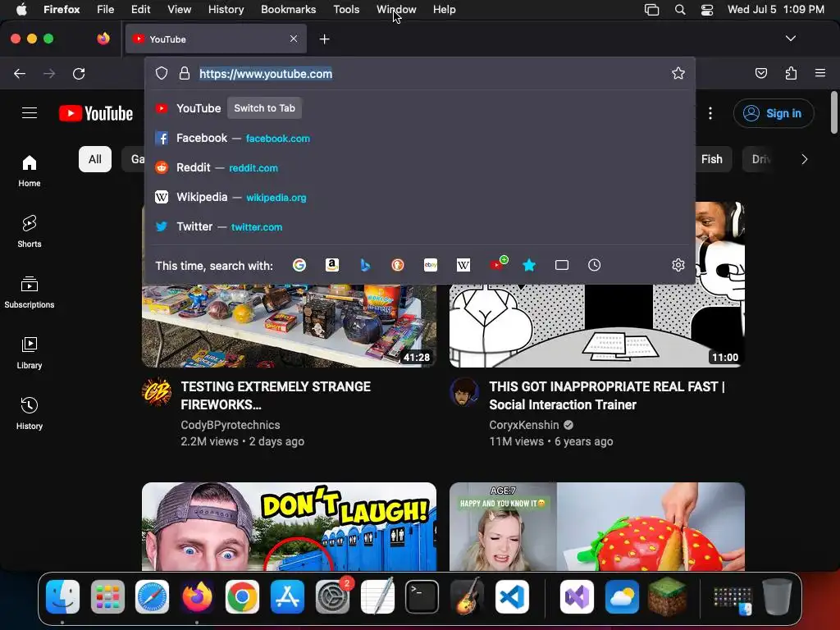Search bookmarks with the blue star icon

tap(529, 265)
